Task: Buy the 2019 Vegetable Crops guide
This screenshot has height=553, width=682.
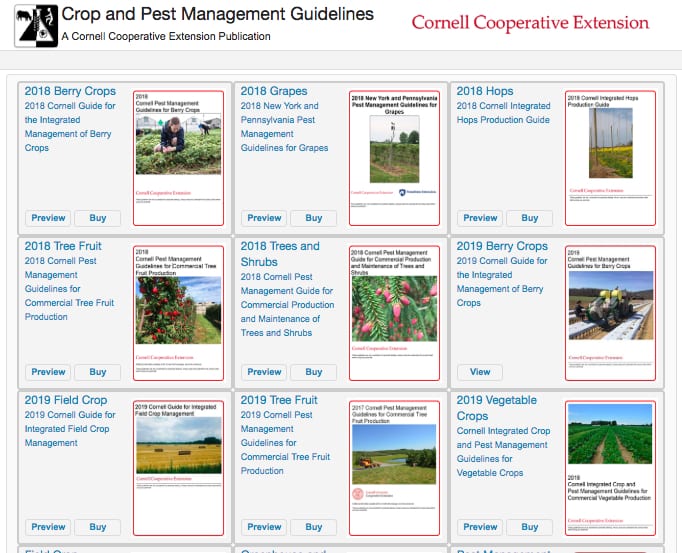Action: coord(530,527)
